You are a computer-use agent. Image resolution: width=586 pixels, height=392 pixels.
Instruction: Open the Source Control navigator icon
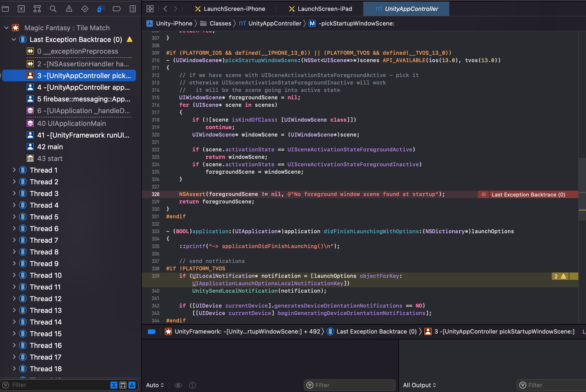tap(21, 9)
